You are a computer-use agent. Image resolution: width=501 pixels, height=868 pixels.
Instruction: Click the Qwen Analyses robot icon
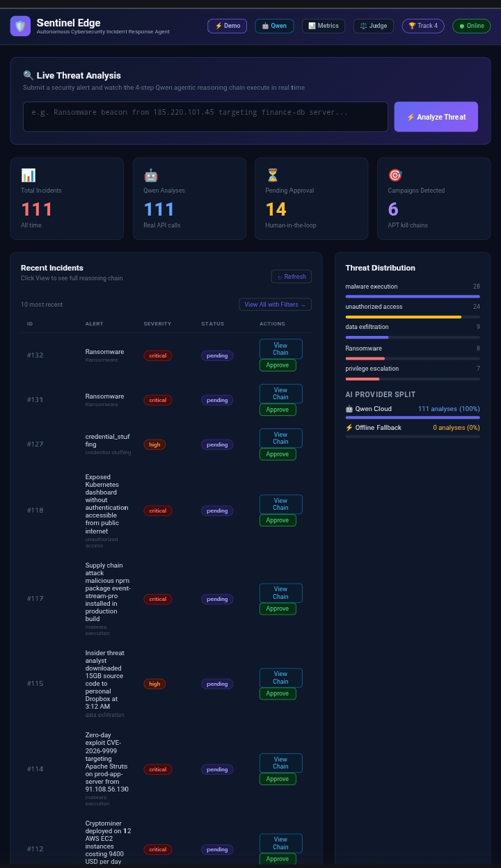[150, 175]
